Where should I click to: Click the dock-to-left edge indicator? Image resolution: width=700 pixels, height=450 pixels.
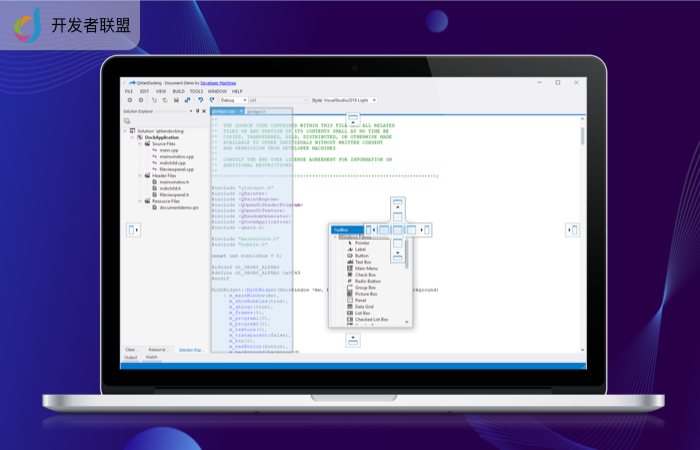[132, 230]
